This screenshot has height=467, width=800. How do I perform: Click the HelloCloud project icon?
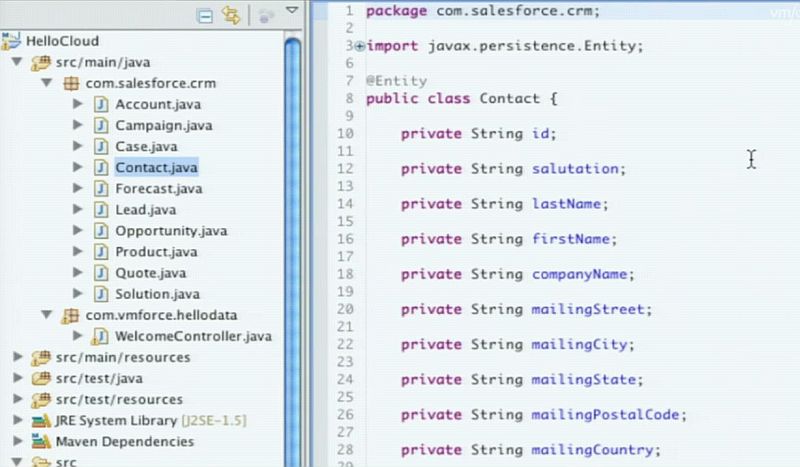click(10, 41)
